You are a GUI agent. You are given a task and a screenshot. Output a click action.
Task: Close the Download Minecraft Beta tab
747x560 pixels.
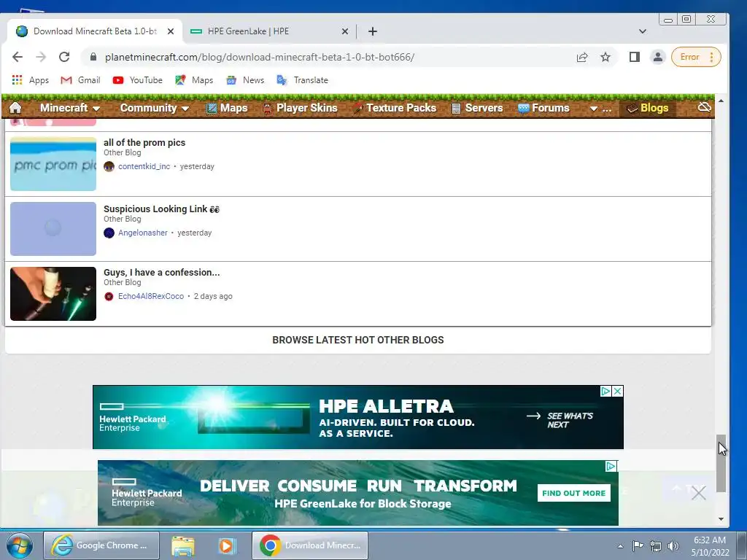click(171, 31)
